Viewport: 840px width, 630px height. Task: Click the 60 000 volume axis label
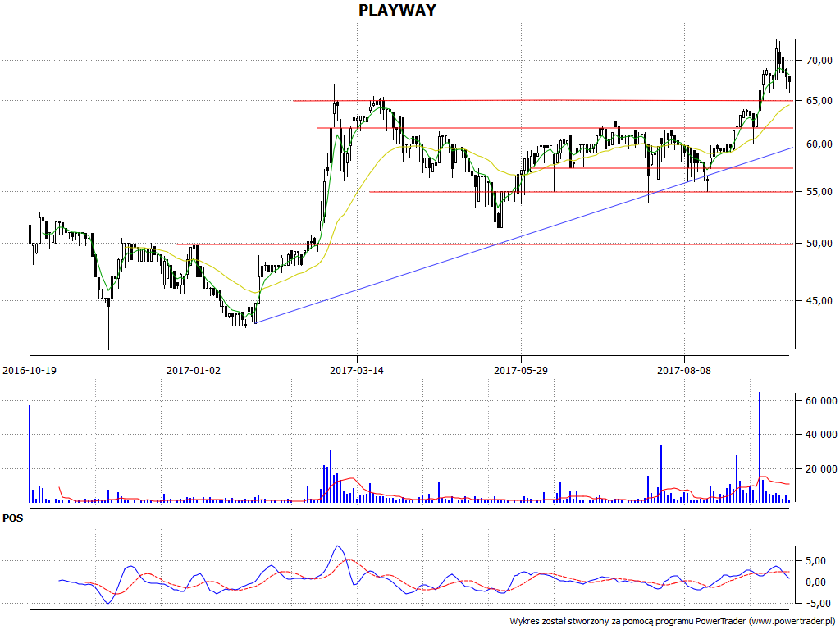coord(821,400)
